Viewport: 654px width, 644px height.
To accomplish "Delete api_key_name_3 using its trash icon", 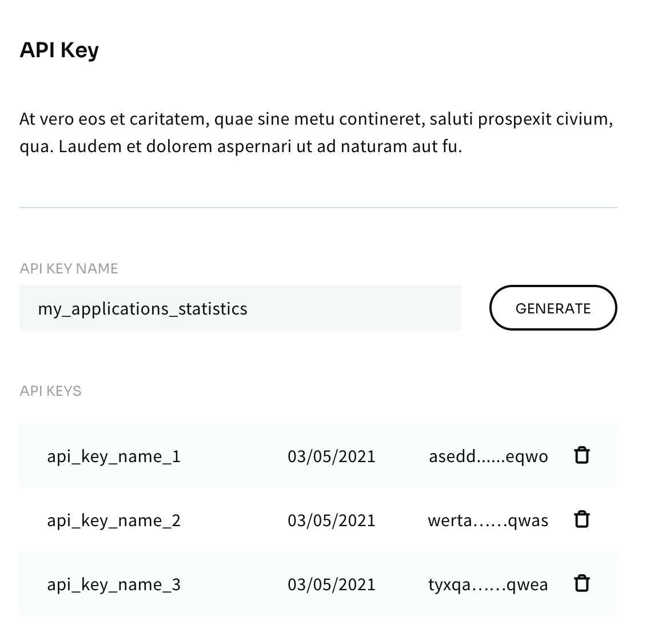I will coord(582,583).
